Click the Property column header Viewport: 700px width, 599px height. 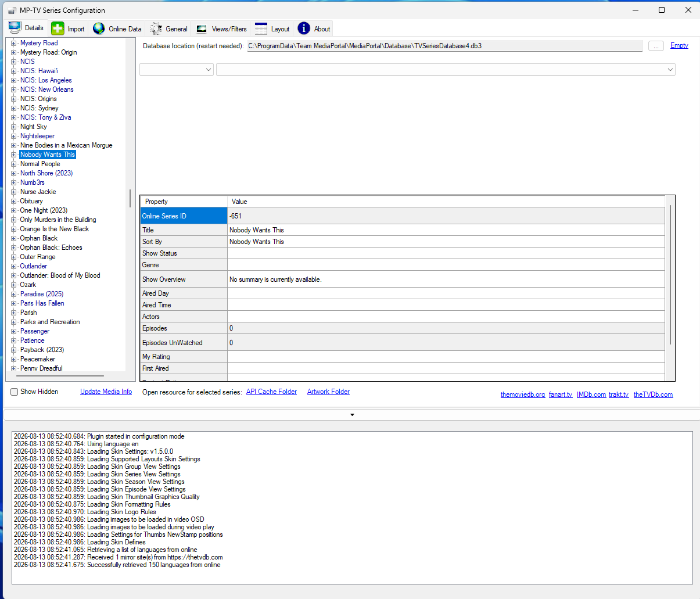pyautogui.click(x=184, y=202)
